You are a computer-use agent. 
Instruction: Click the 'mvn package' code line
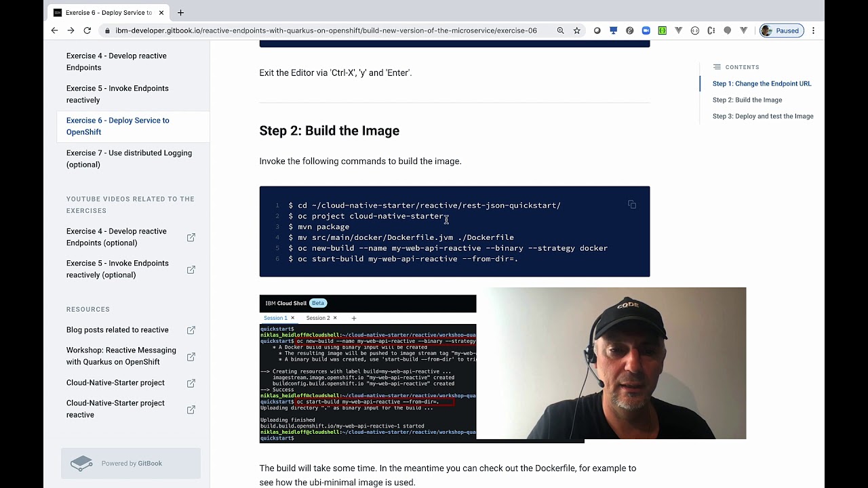pyautogui.click(x=319, y=227)
